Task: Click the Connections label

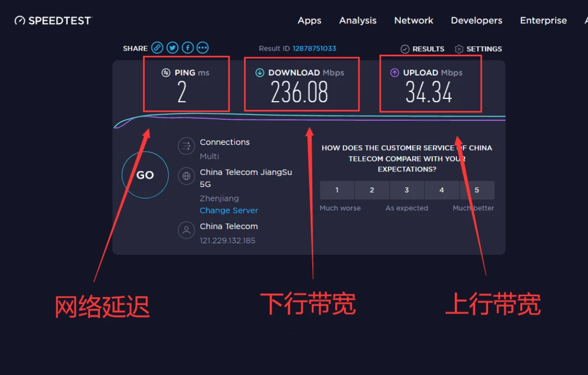Action: (225, 142)
